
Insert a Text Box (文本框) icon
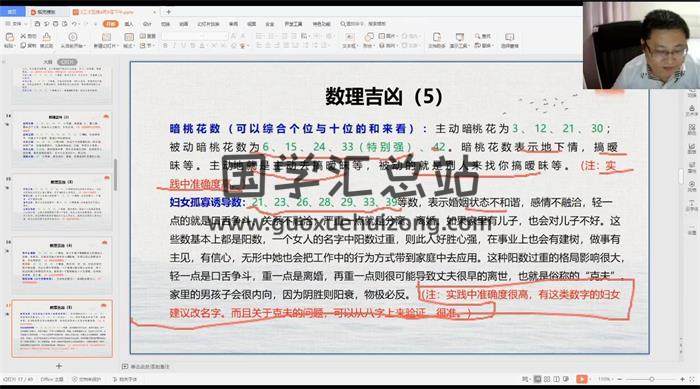pyautogui.click(x=349, y=37)
